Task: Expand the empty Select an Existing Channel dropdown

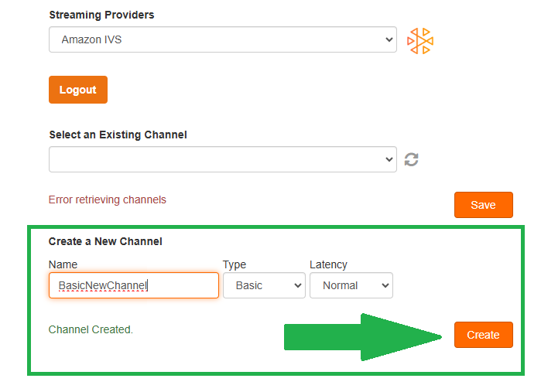Action: coord(223,159)
